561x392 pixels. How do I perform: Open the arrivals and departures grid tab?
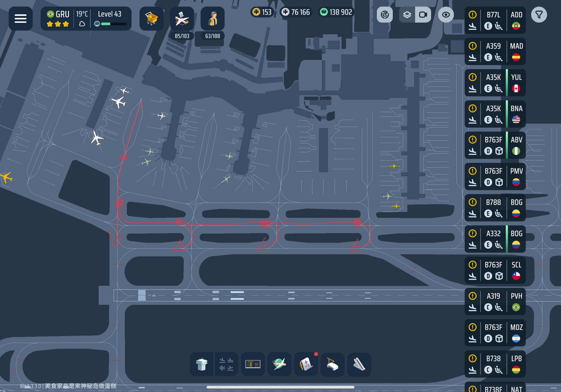(x=226, y=364)
